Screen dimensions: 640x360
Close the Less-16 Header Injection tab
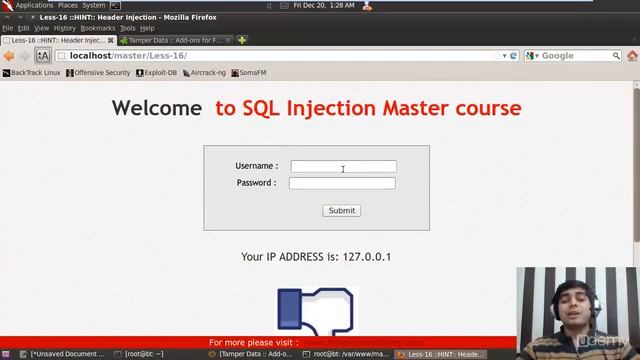(x=110, y=40)
